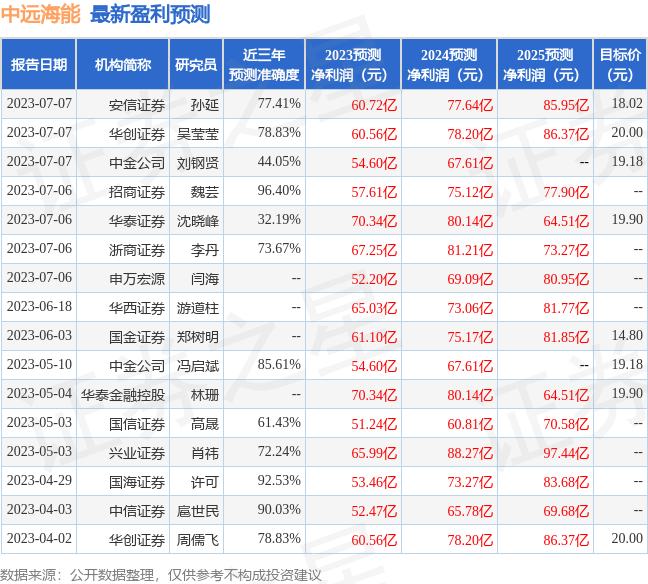The height and width of the screenshot is (584, 648).
Task: Click 2025 profit value 77.90亿
Action: pos(566,192)
